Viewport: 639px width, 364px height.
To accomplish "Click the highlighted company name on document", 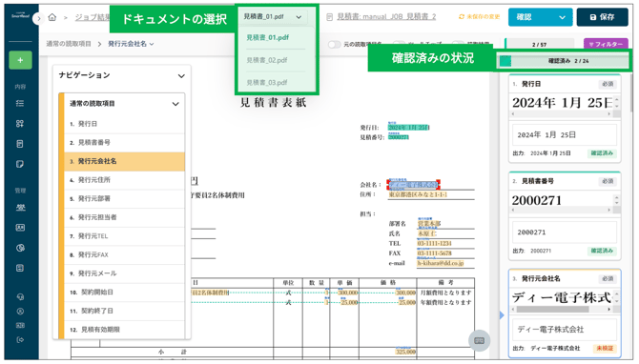I will (413, 185).
